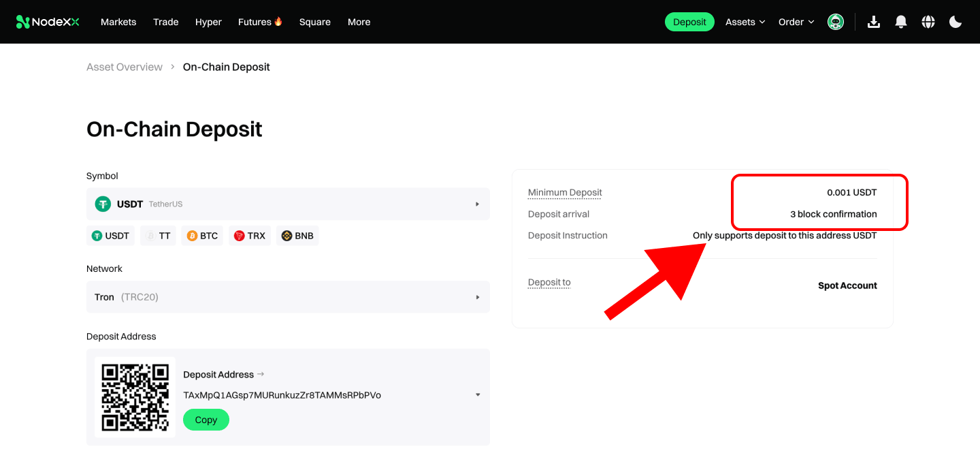The image size is (980, 466).
Task: Open the Symbol USDT dropdown
Action: 288,204
